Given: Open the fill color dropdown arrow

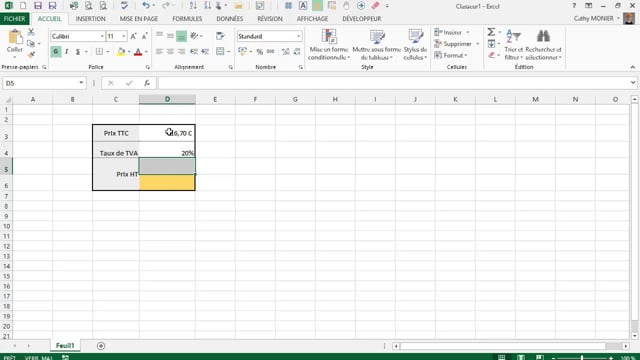Looking at the screenshot, I should pyautogui.click(x=129, y=51).
